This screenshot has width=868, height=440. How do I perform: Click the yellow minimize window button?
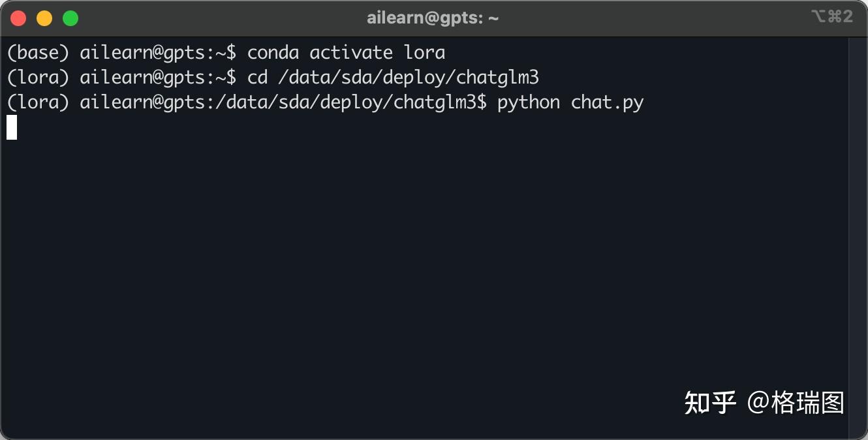pyautogui.click(x=44, y=18)
